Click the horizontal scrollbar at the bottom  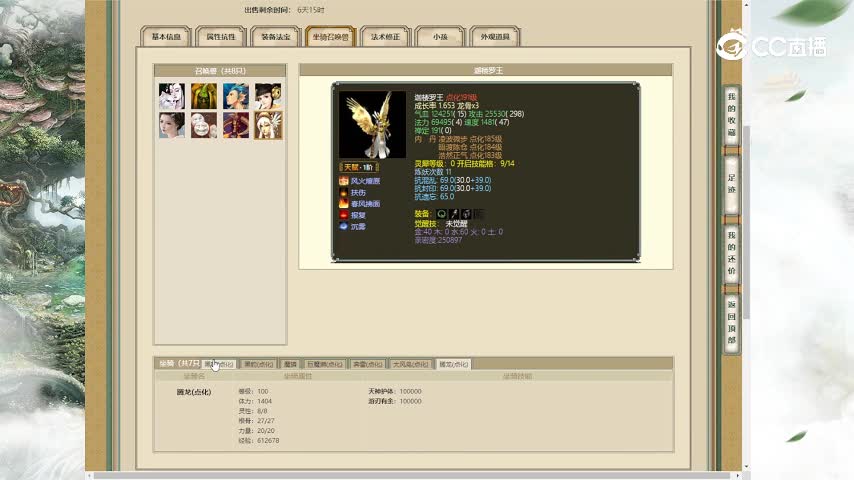(x=411, y=476)
